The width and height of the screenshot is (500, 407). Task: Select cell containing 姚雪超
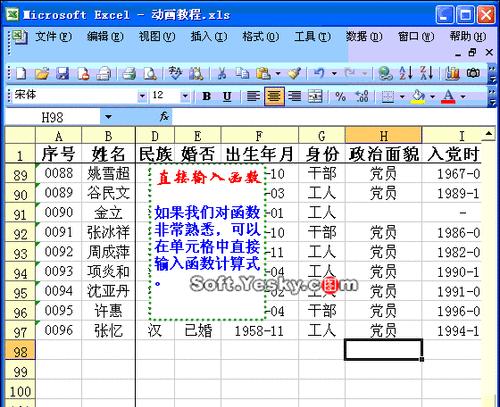click(108, 173)
